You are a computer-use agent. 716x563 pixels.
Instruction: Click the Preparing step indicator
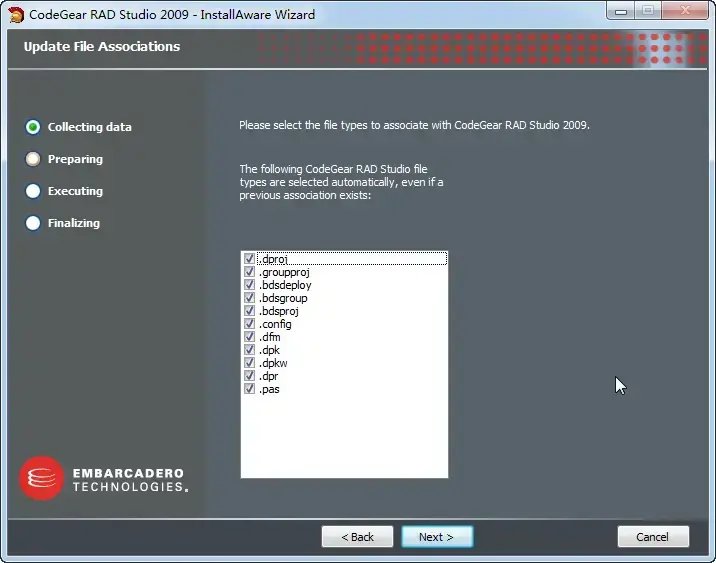coord(33,159)
